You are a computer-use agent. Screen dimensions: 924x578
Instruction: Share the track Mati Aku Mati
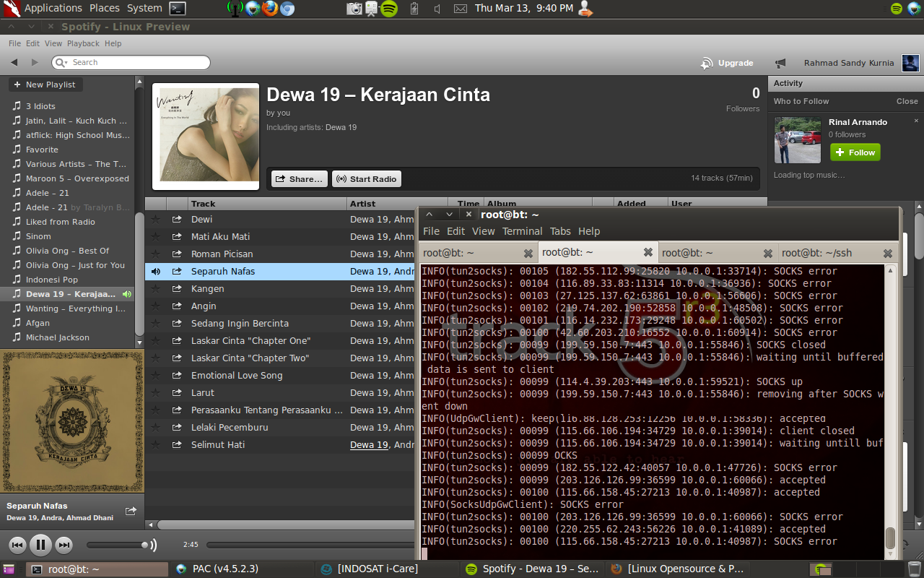point(177,237)
